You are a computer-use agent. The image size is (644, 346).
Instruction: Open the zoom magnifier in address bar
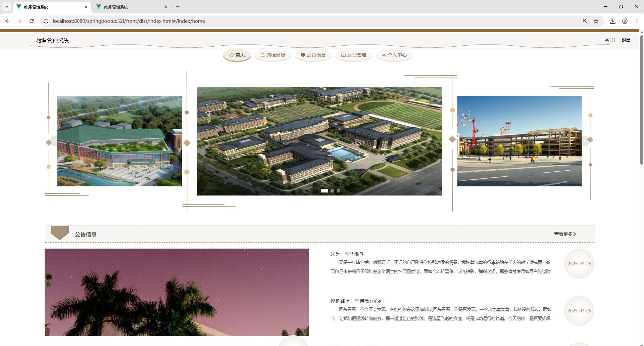pyautogui.click(x=585, y=21)
